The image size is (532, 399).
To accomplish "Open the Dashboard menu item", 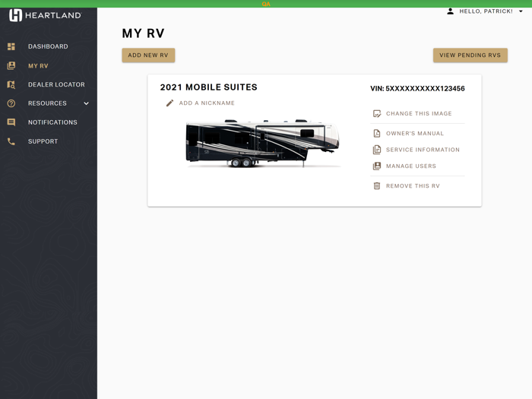I will point(49,46).
